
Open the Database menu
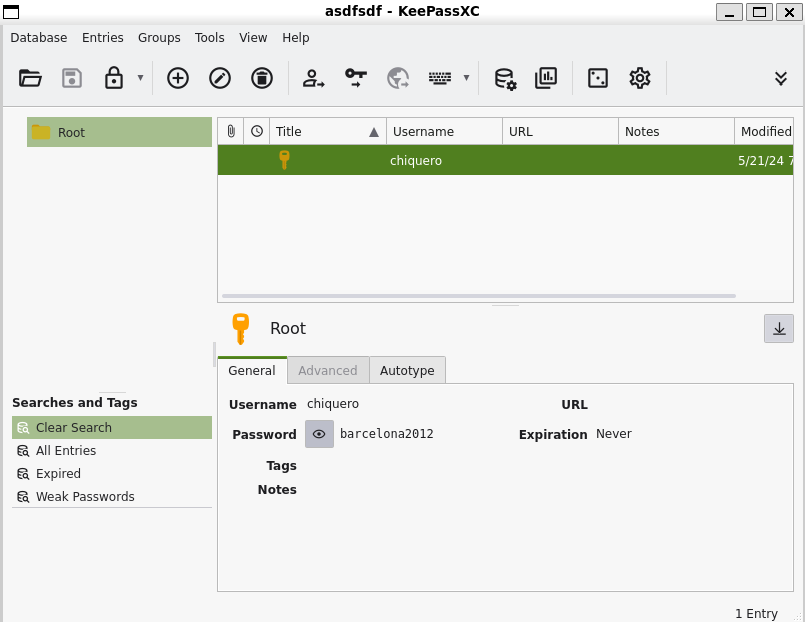click(39, 37)
